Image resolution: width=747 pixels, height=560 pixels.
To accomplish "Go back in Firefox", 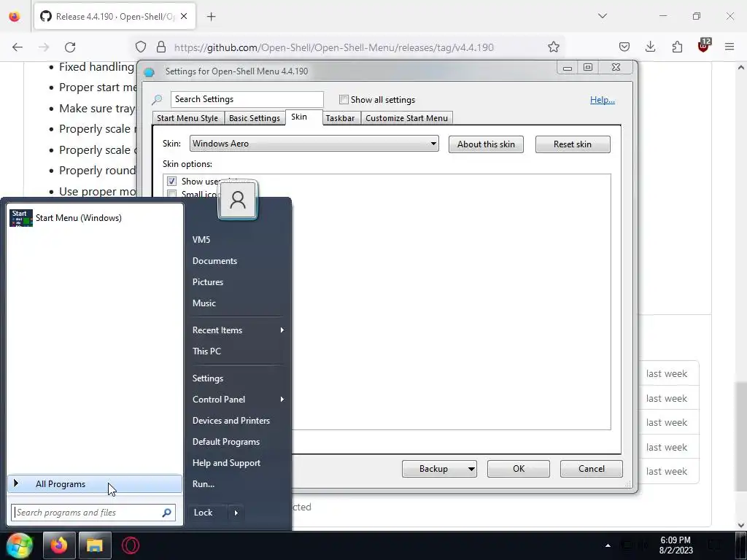I will (18, 47).
